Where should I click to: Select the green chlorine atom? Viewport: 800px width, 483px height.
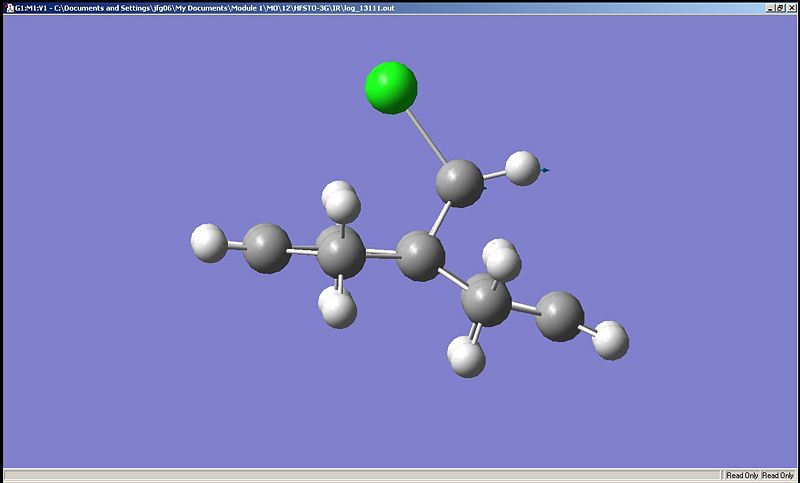[x=391, y=88]
